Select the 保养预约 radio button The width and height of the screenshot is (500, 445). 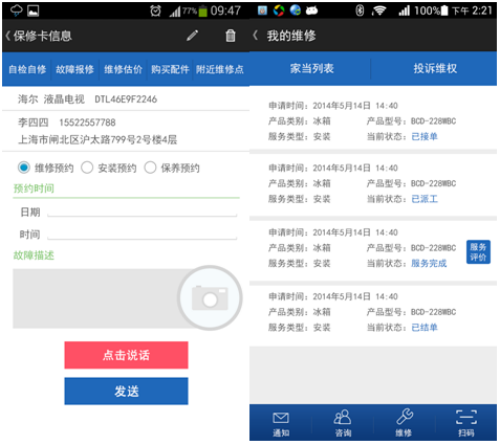[x=150, y=167]
